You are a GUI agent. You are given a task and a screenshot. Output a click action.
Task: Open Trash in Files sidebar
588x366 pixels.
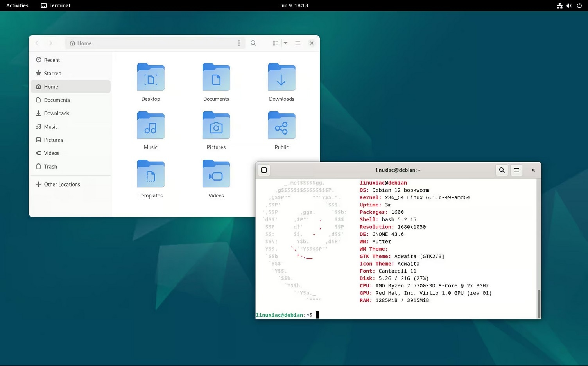coord(71,166)
